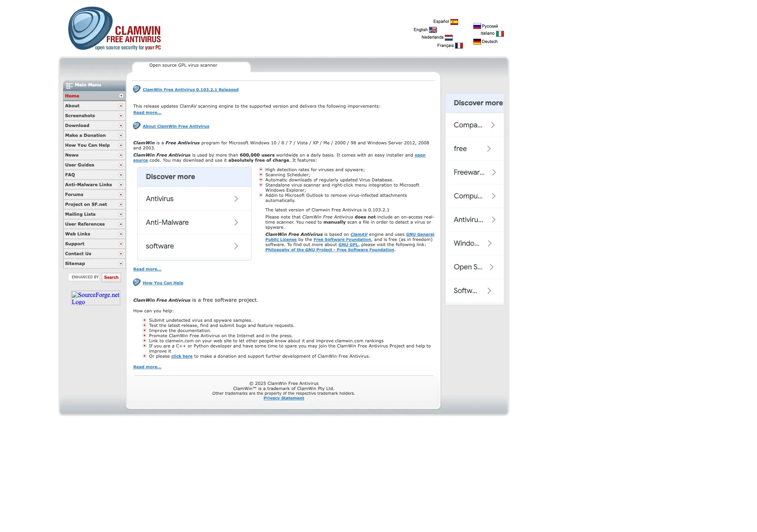Expand the Anti-Malware suggestion chevron
The height and width of the screenshot is (532, 757).
(x=236, y=222)
